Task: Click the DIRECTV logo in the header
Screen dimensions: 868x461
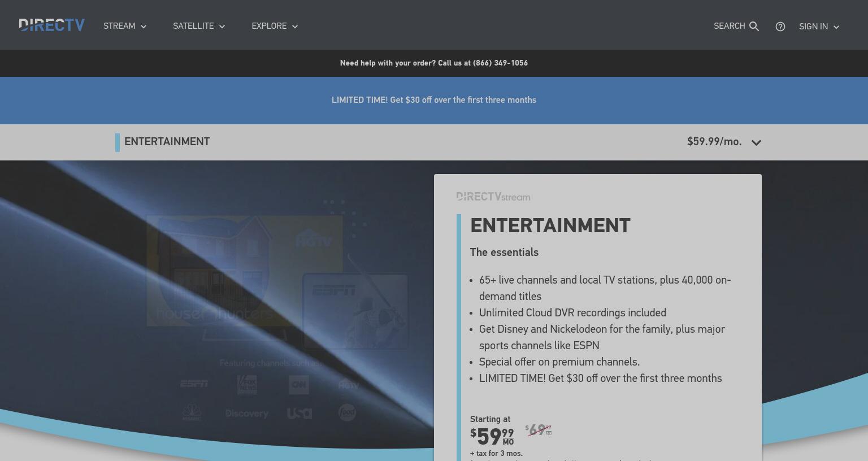Action: click(x=51, y=25)
